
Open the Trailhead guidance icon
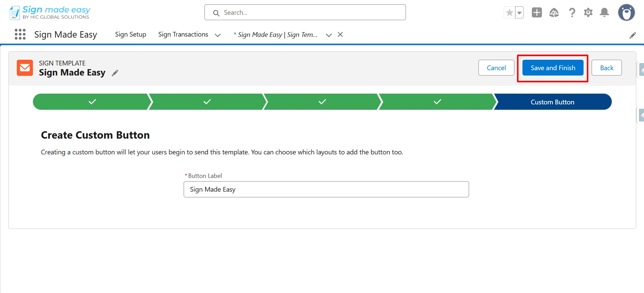point(554,13)
